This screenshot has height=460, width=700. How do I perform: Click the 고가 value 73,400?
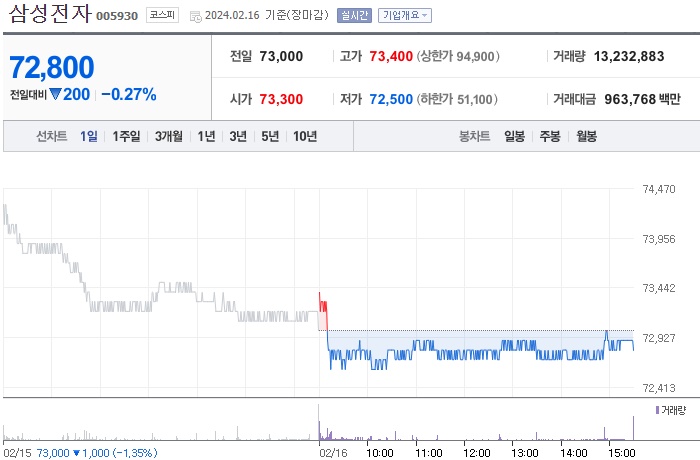point(391,56)
